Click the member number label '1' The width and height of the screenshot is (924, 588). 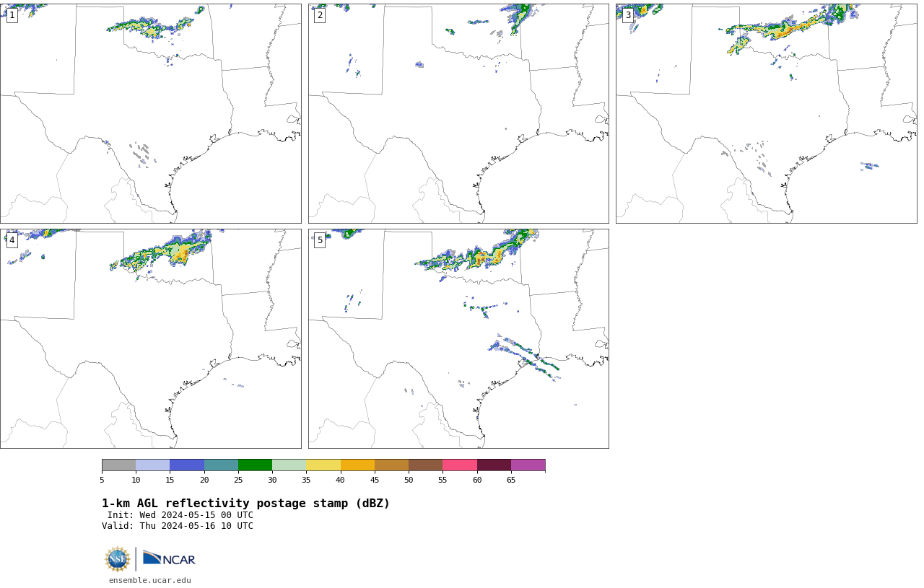(12, 15)
